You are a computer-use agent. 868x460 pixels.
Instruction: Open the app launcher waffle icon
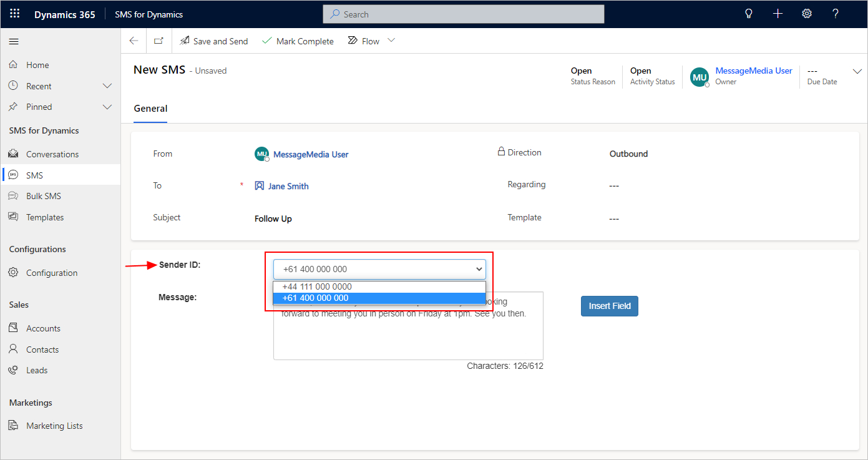pos(14,14)
